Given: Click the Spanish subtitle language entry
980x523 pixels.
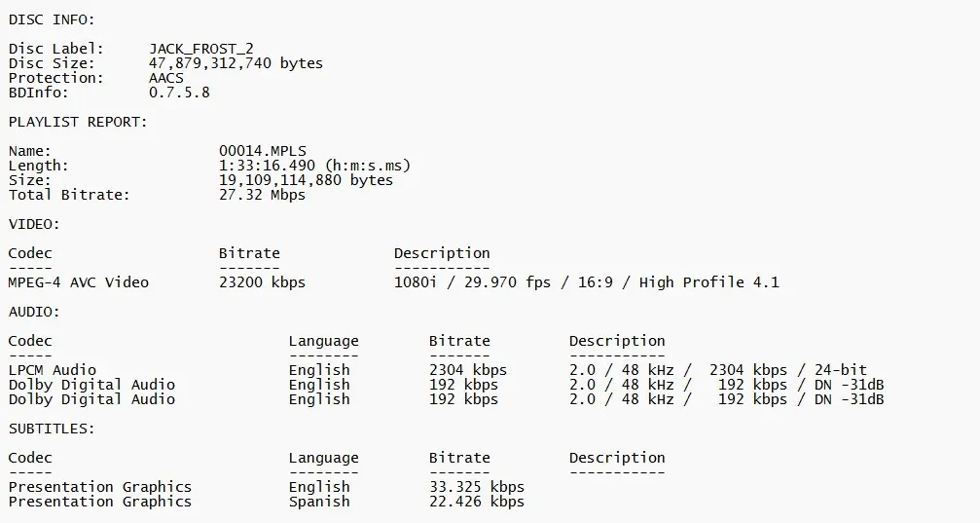Looking at the screenshot, I should coord(319,502).
